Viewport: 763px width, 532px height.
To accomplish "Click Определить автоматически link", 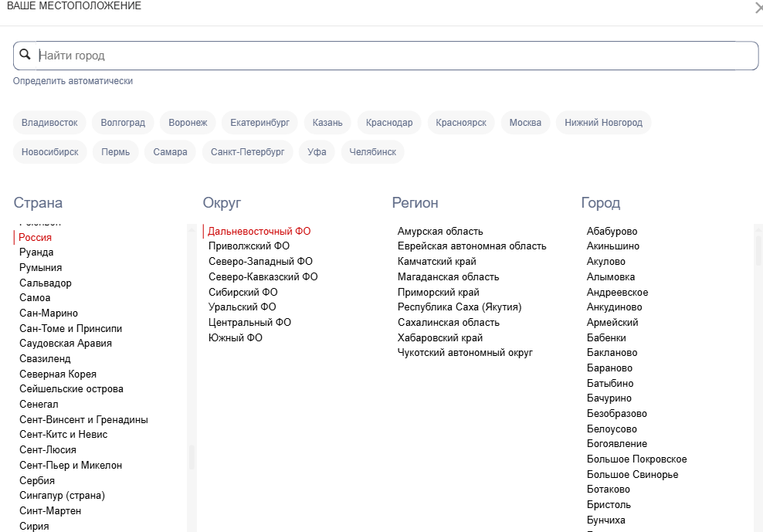I will (x=73, y=81).
